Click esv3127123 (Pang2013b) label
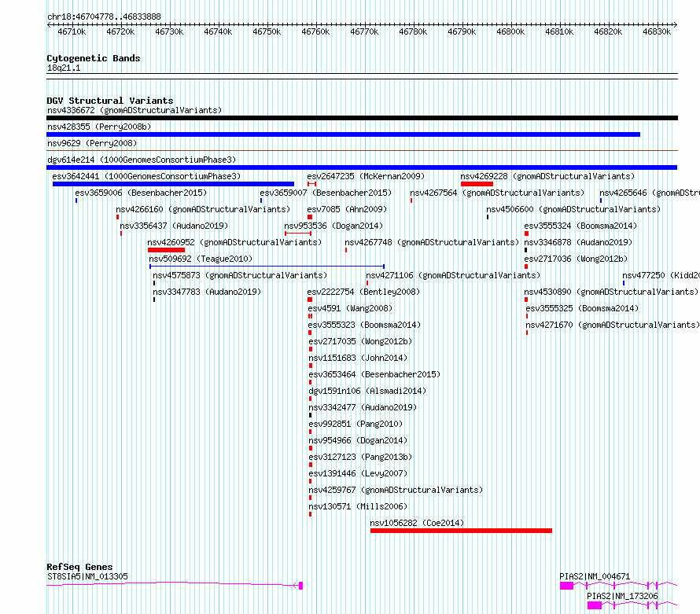 tap(360, 457)
